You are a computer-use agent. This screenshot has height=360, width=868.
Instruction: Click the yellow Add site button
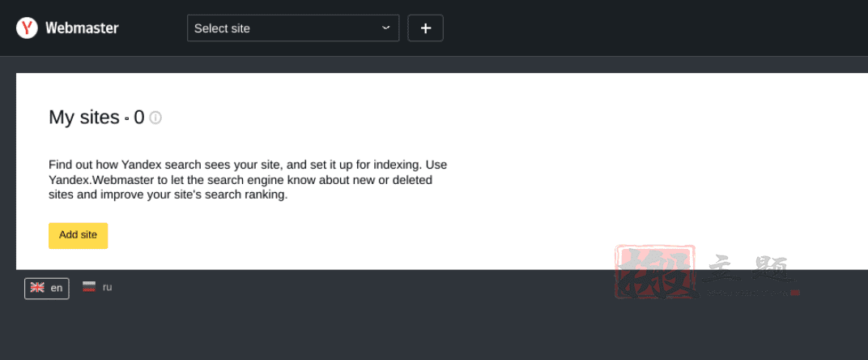(x=78, y=236)
